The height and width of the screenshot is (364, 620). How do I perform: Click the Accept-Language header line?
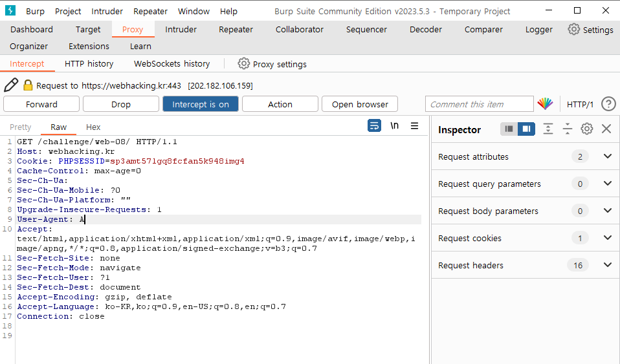click(151, 306)
